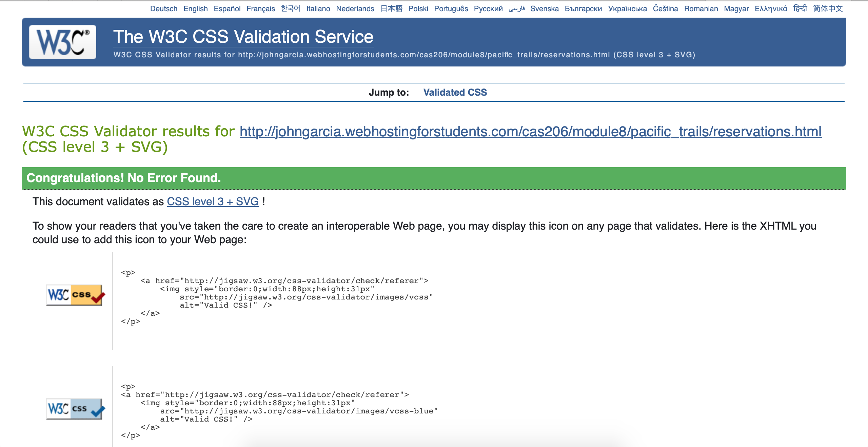Viewport: 868px width, 447px height.
Task: Switch language to Deutsch
Action: coord(164,8)
